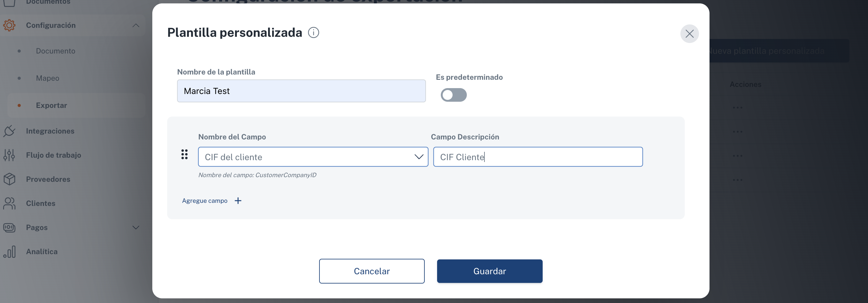
Task: Save the template with Guardar
Action: 490,271
